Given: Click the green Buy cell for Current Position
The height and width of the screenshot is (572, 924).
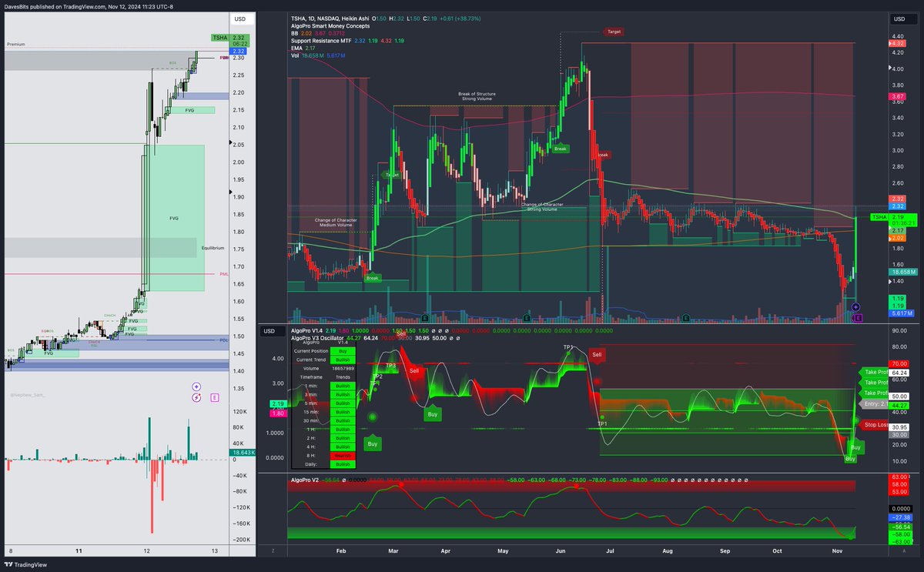Looking at the screenshot, I should tap(342, 350).
